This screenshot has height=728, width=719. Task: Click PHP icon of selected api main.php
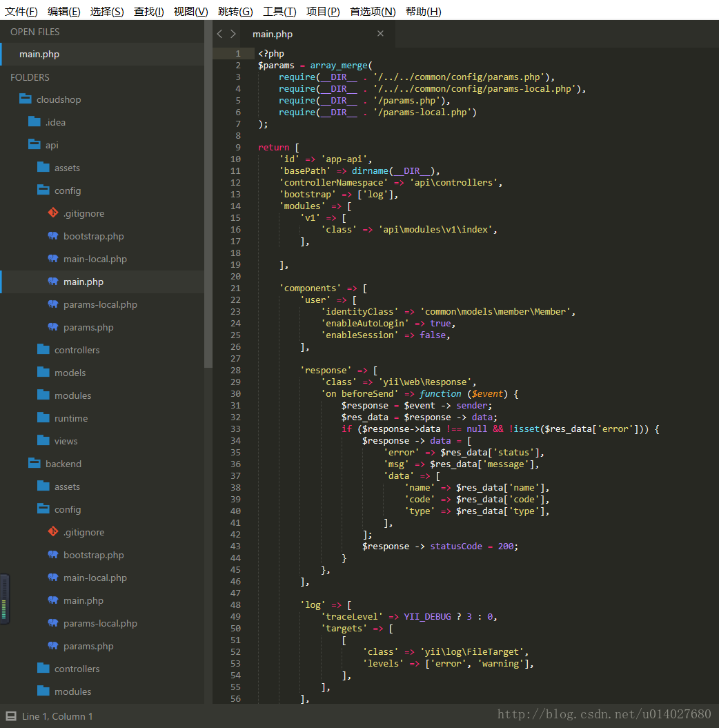pos(53,282)
